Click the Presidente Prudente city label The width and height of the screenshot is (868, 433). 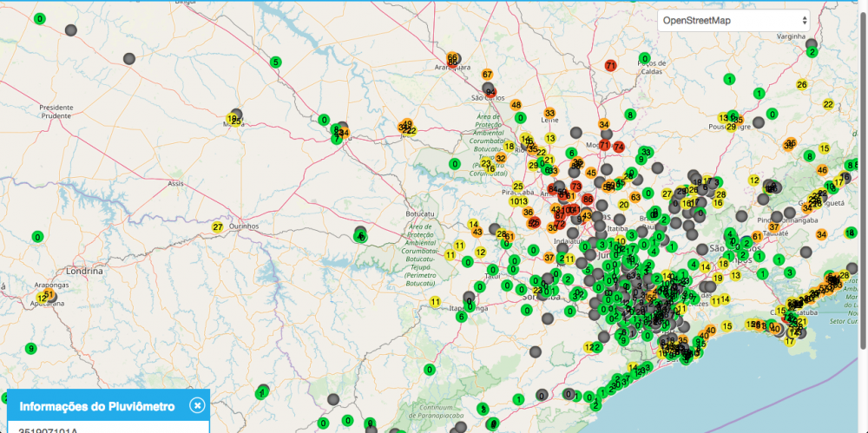[56, 111]
